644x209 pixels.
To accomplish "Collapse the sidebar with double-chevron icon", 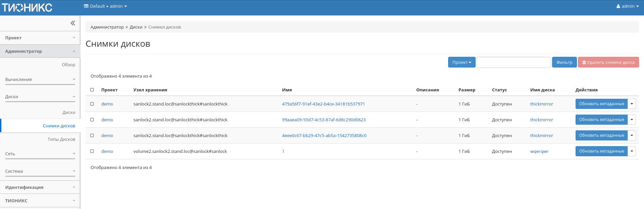I will pos(73,23).
